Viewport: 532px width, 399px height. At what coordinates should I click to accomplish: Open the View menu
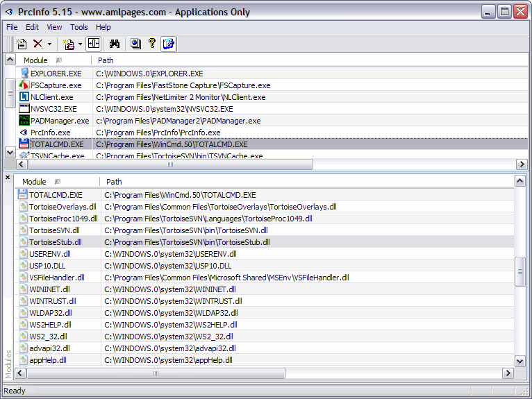(x=54, y=27)
